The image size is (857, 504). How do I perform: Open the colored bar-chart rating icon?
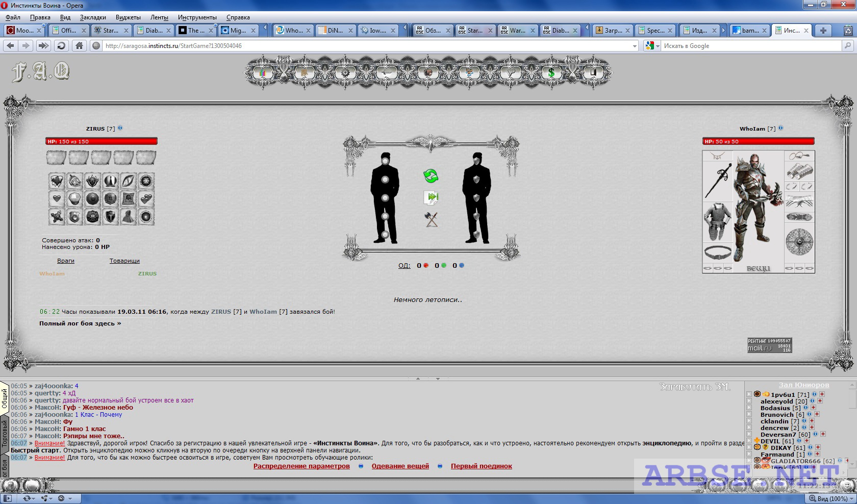(x=263, y=73)
